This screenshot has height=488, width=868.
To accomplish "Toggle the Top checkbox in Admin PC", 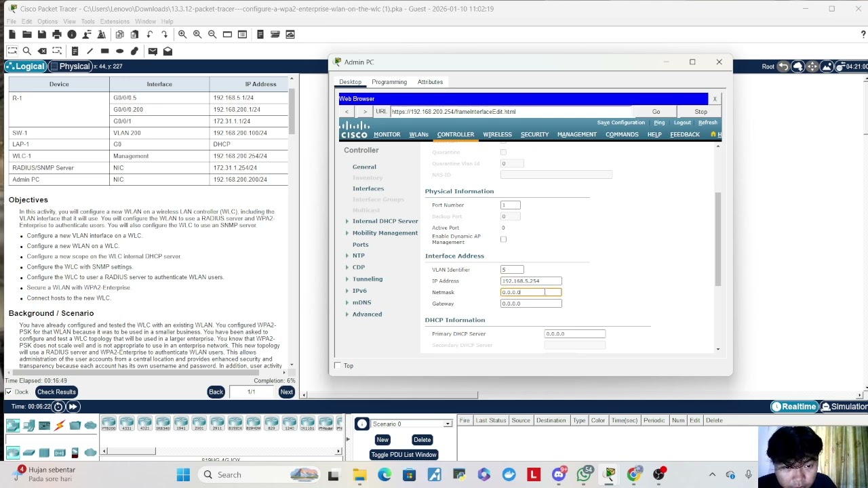I will pyautogui.click(x=338, y=366).
